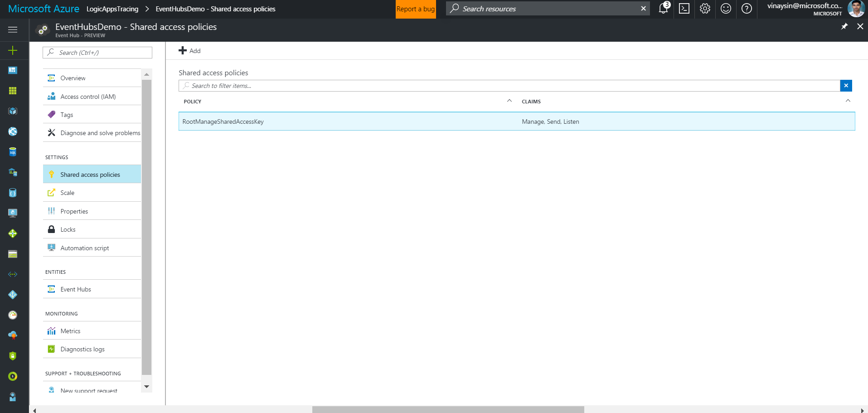Open Cost Management billing icon
The height and width of the screenshot is (413, 868).
tap(13, 376)
